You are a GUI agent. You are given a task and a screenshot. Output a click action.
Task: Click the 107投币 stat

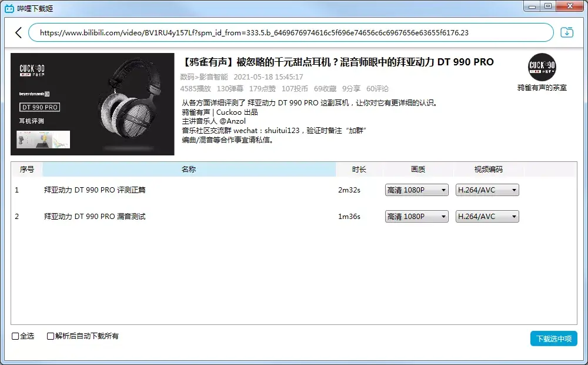click(x=295, y=89)
